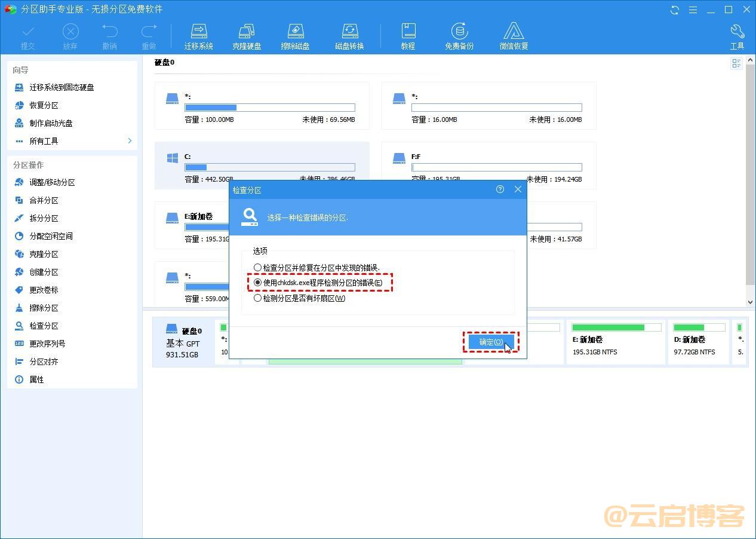Click the 确定 confirm button
The image size is (756, 539).
coord(491,342)
